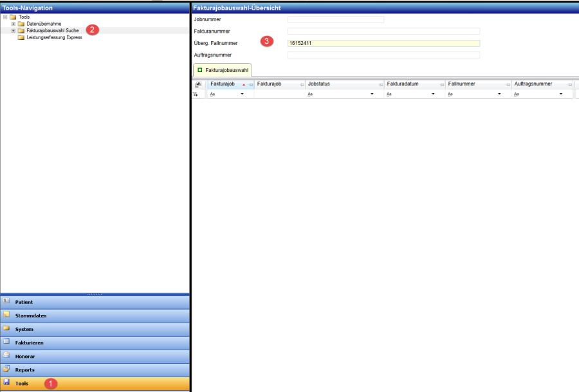Open the filter dropdown under Fallnummer

[x=499, y=94]
